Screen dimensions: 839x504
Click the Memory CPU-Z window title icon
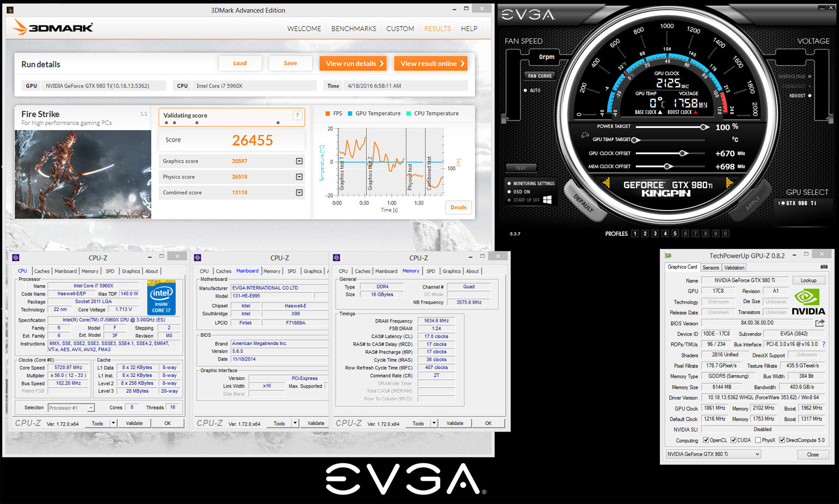pos(337,258)
